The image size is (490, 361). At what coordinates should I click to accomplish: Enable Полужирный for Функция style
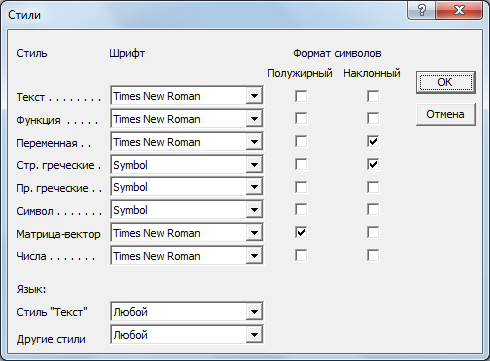(301, 119)
